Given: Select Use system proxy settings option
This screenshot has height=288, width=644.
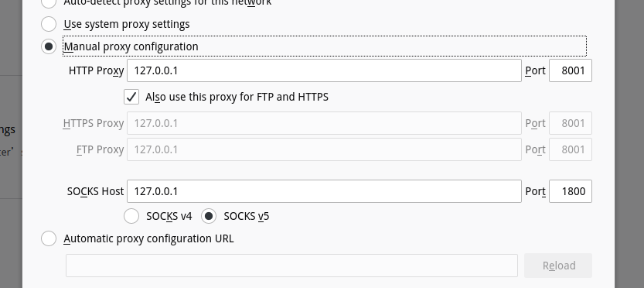Looking at the screenshot, I should coord(49,24).
